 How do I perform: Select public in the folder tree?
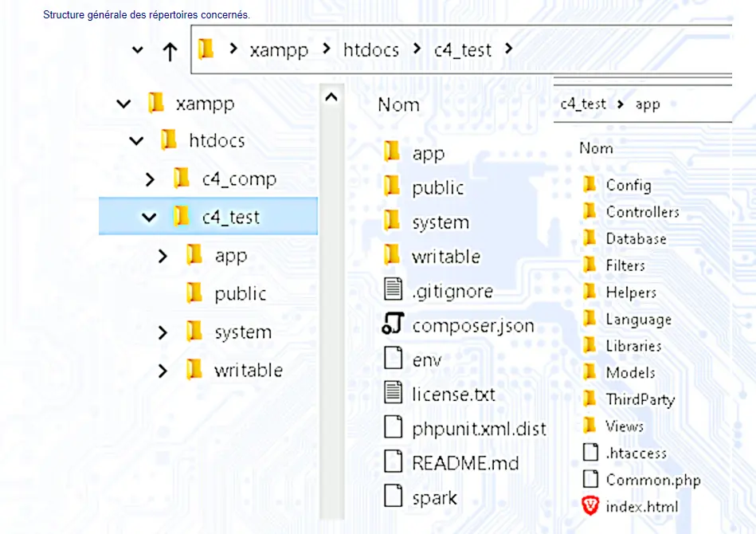241,294
